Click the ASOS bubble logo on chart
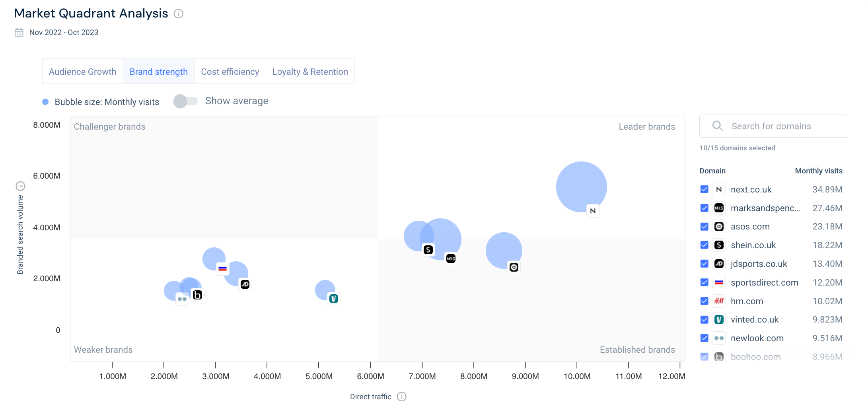 coord(514,267)
